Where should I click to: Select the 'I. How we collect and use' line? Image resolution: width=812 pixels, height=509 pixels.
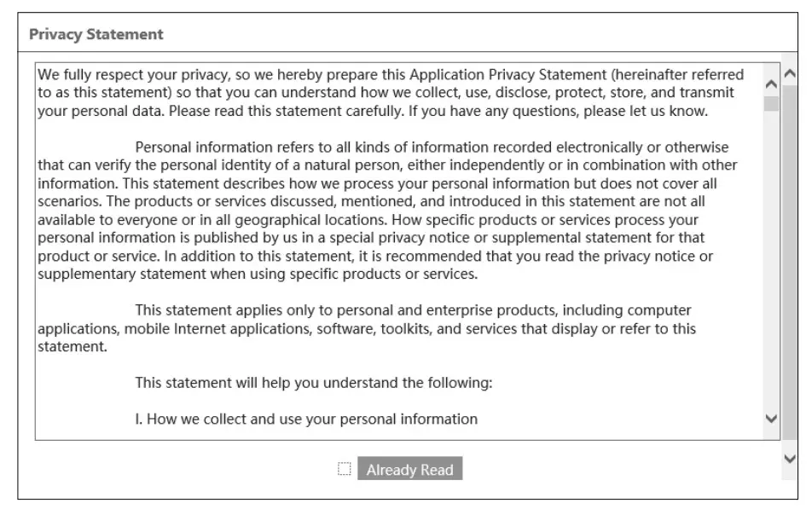pyautogui.click(x=306, y=419)
